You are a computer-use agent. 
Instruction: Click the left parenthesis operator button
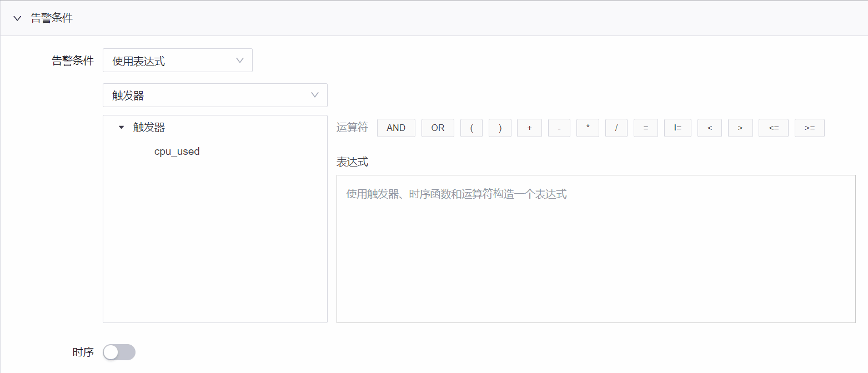(x=471, y=128)
